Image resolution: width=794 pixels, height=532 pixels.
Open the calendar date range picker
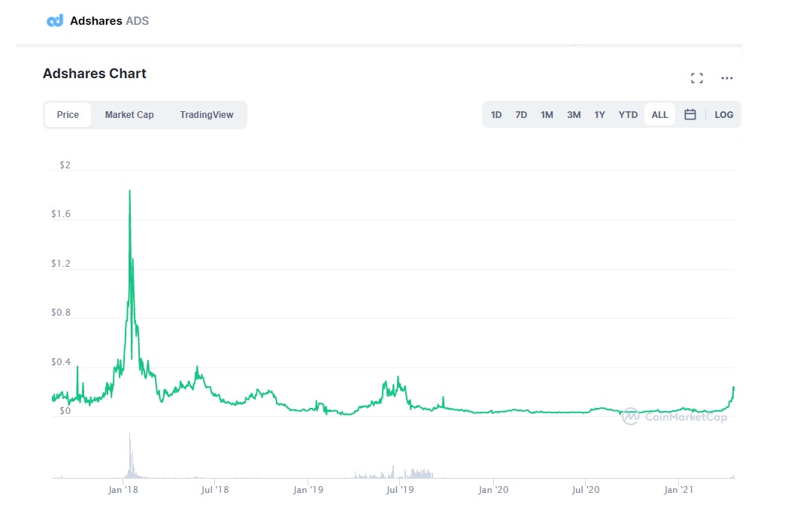click(689, 114)
